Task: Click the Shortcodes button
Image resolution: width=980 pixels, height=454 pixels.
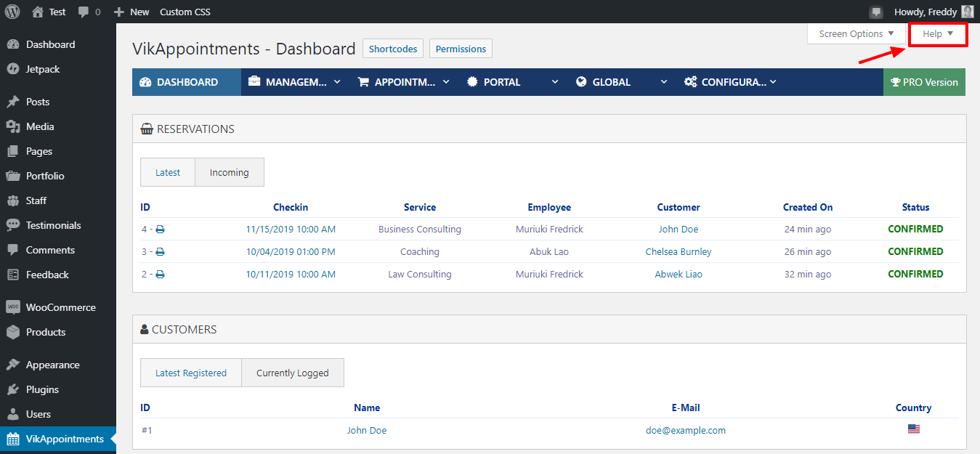Action: [393, 49]
